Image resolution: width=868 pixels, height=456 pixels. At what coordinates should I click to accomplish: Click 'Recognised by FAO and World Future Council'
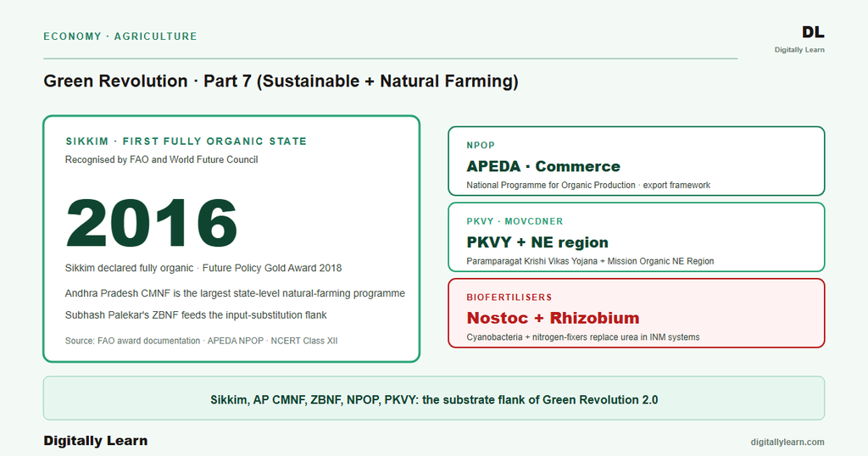point(162,159)
